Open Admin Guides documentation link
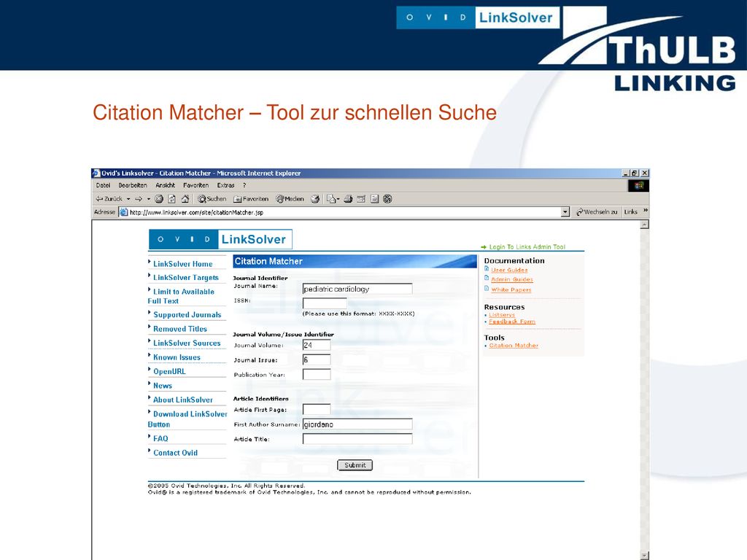Image resolution: width=747 pixels, height=560 pixels. pyautogui.click(x=512, y=279)
